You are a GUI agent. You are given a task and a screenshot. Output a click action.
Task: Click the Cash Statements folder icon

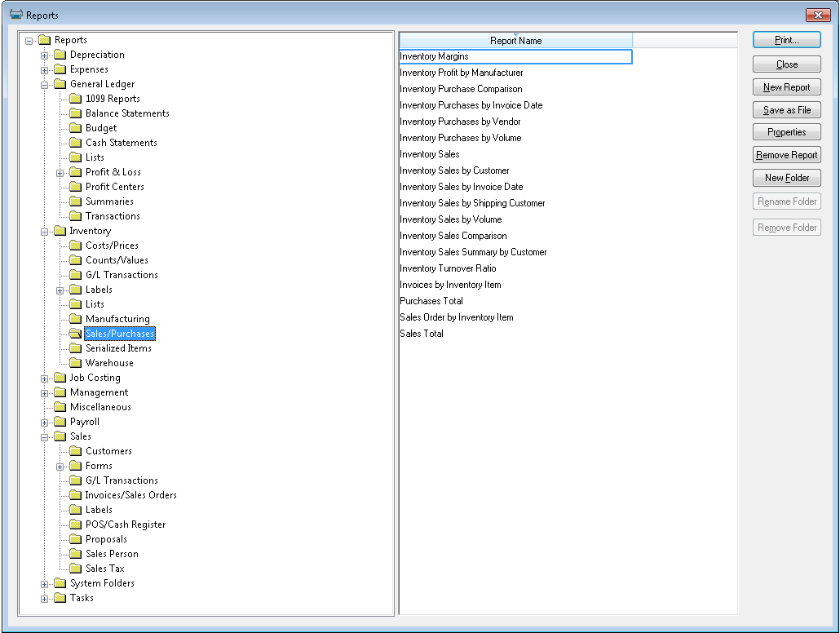(x=76, y=143)
